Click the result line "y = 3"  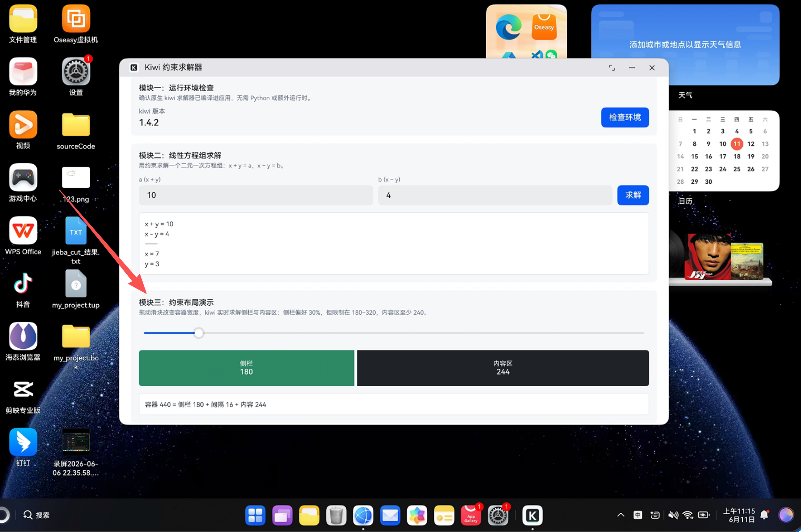tap(152, 264)
